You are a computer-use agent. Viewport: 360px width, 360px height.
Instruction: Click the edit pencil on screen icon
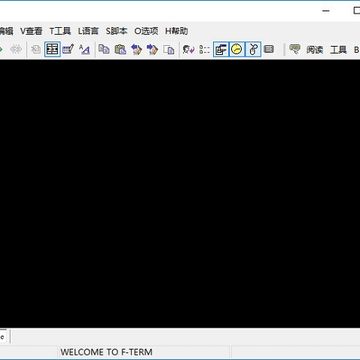click(68, 50)
